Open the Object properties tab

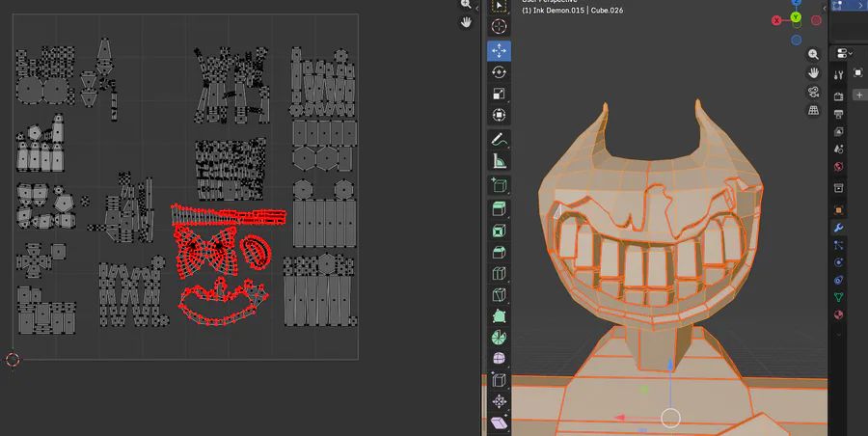[x=838, y=210]
